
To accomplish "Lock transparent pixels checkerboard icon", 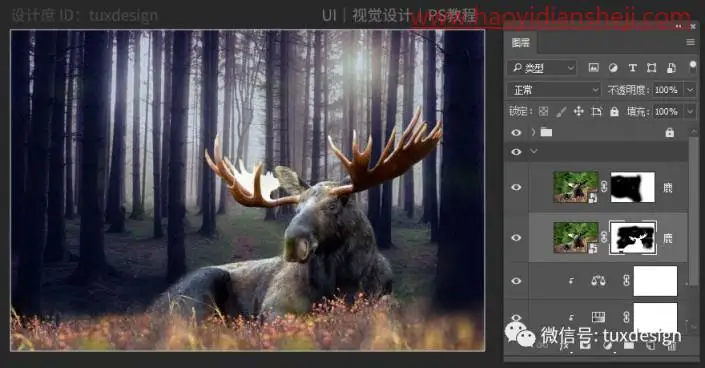I will tap(543, 112).
